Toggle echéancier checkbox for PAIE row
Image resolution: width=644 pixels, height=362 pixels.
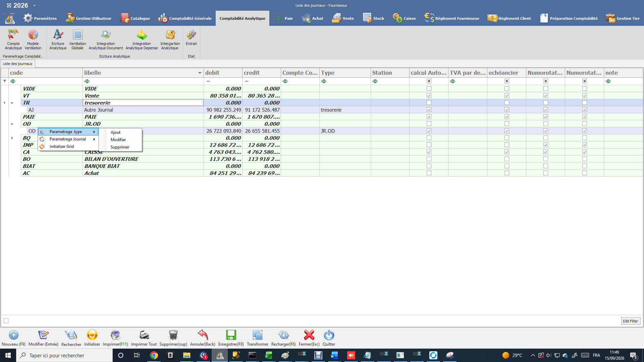506,117
